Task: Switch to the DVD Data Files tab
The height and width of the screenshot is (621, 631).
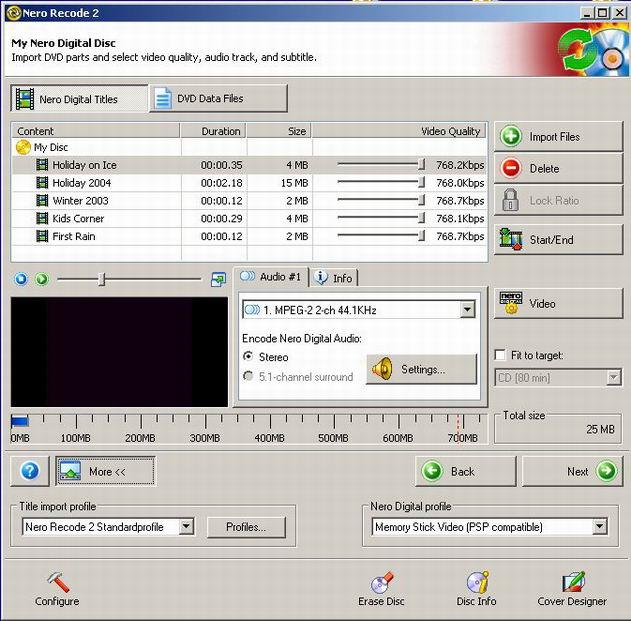Action: [x=218, y=98]
